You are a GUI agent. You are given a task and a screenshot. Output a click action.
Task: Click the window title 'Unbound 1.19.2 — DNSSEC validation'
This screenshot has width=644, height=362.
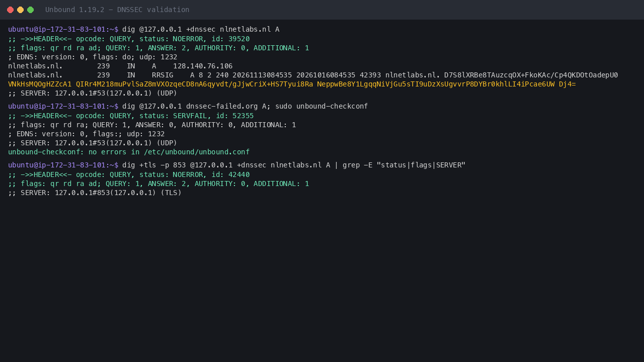pos(117,10)
